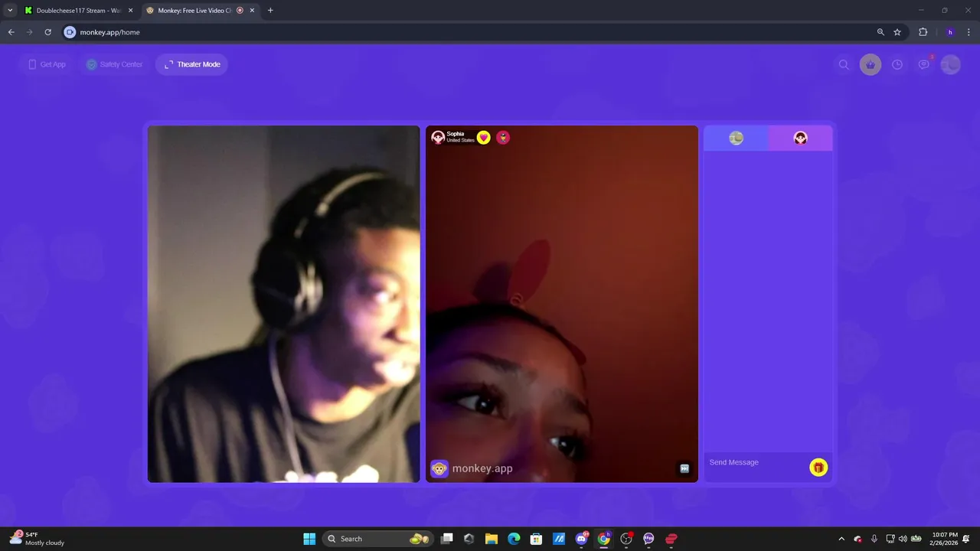Go back in browser
The image size is (980, 551).
point(11,32)
